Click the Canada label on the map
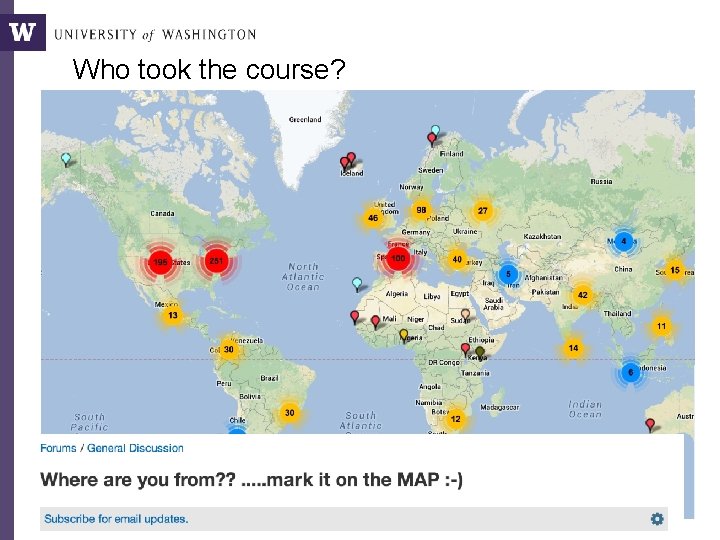Screen dimensions: 720x540 pyautogui.click(x=162, y=214)
